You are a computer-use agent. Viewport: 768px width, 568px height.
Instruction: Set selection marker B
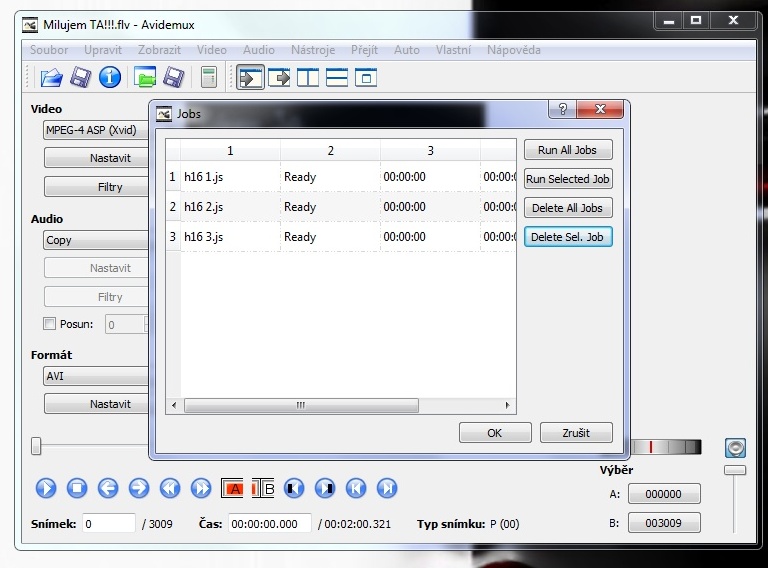tap(263, 488)
